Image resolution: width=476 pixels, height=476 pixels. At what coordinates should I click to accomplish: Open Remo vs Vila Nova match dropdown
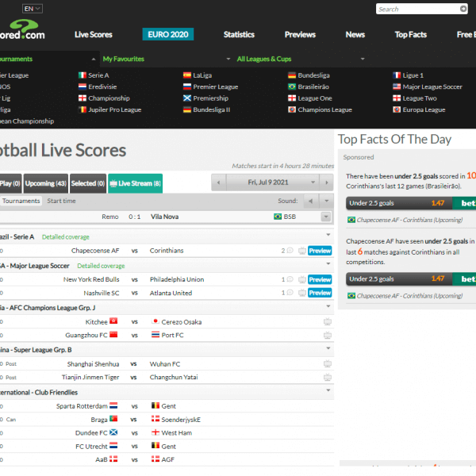coord(326,217)
